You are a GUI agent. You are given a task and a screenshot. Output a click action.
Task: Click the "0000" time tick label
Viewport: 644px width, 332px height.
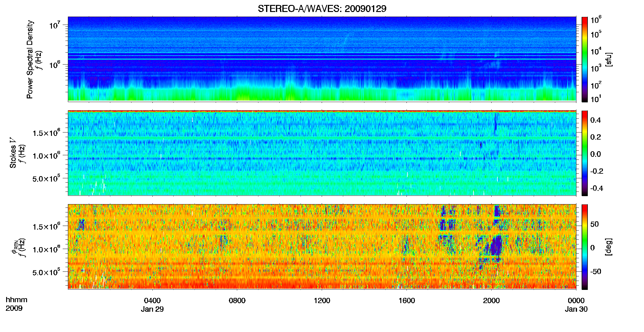click(576, 301)
